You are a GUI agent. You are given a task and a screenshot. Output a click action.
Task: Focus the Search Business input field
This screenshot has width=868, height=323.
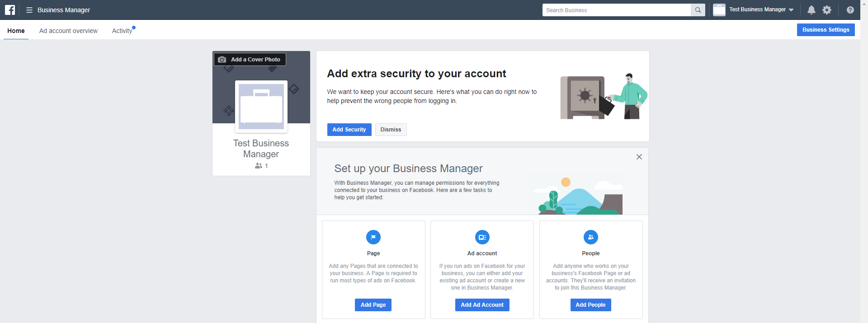[617, 10]
